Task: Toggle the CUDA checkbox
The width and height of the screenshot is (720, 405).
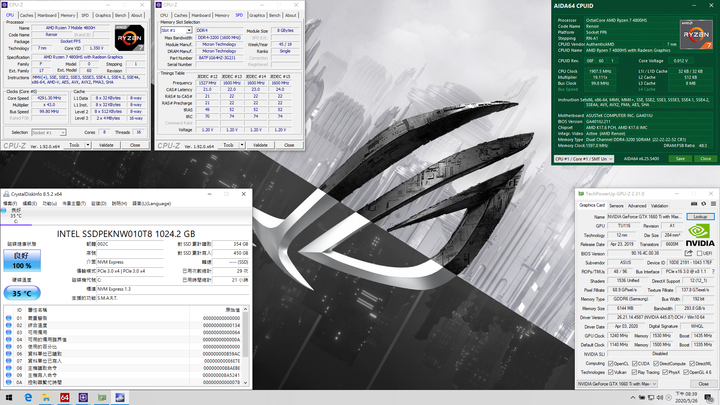Action: pos(635,364)
